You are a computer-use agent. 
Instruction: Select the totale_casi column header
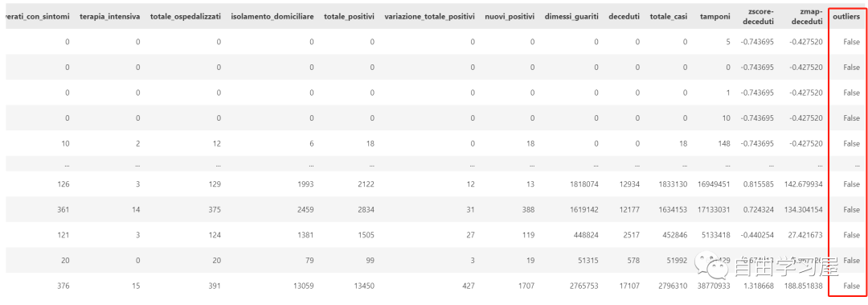coord(669,17)
